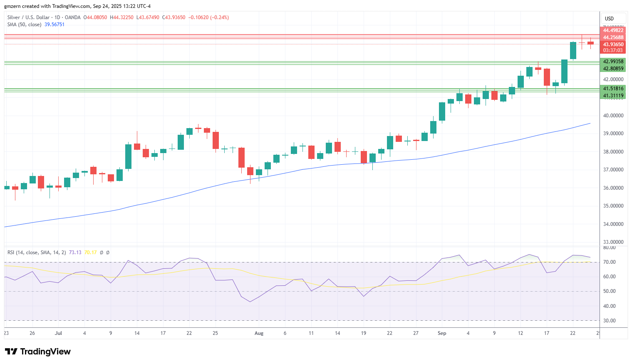Viewport: 632px width, 364px height.
Task: Click the low price L43.67490
Action: click(x=148, y=17)
